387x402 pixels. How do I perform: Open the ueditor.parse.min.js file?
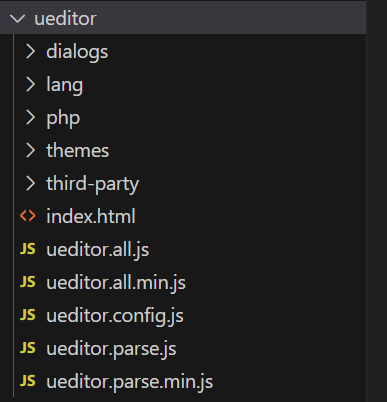[130, 382]
